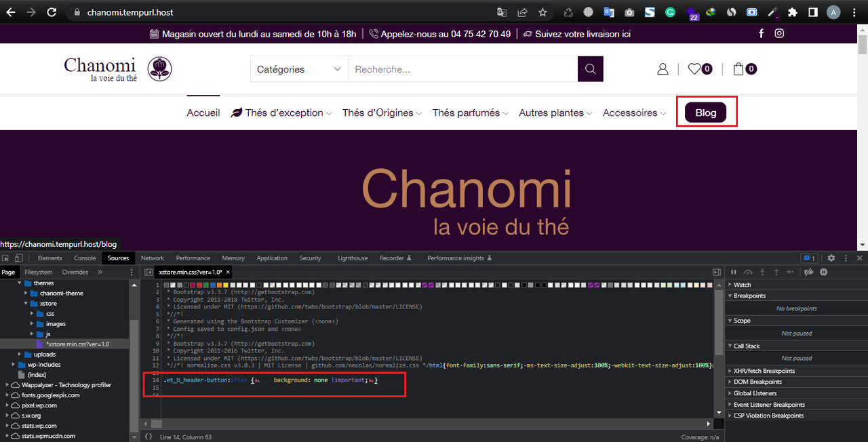Toggle deactivate breakpoints icon
The width and height of the screenshot is (868, 442).
[808, 272]
